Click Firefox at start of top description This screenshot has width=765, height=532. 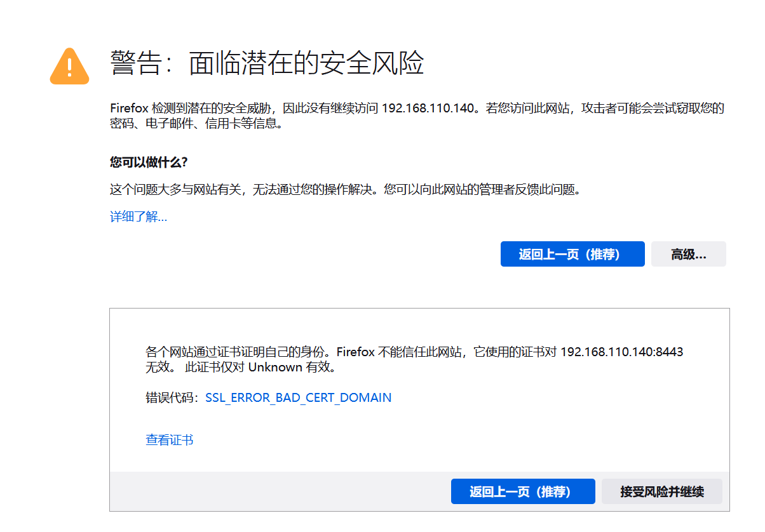point(129,108)
